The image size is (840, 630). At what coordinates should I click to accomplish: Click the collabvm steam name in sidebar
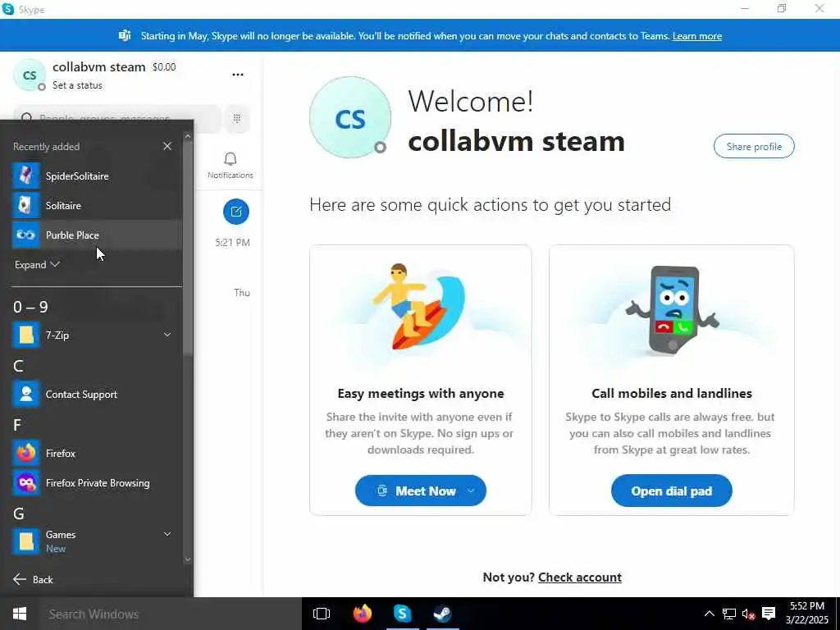coord(99,67)
